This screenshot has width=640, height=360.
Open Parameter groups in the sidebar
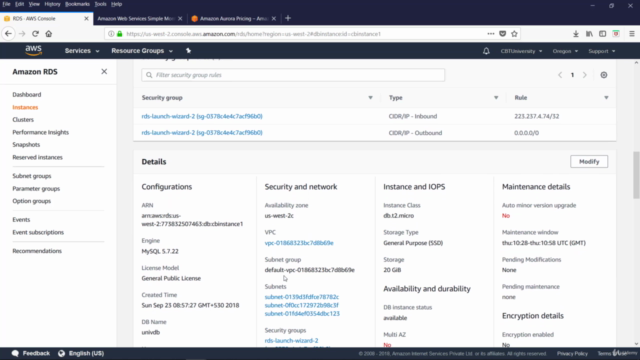(x=36, y=189)
